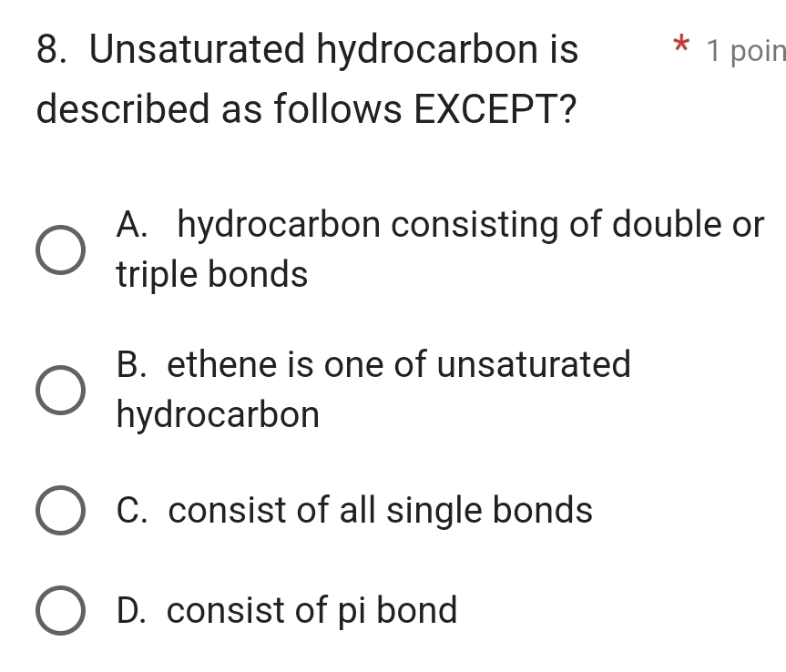The image size is (786, 672).
Task: Click the option C label text
Action: [381, 511]
